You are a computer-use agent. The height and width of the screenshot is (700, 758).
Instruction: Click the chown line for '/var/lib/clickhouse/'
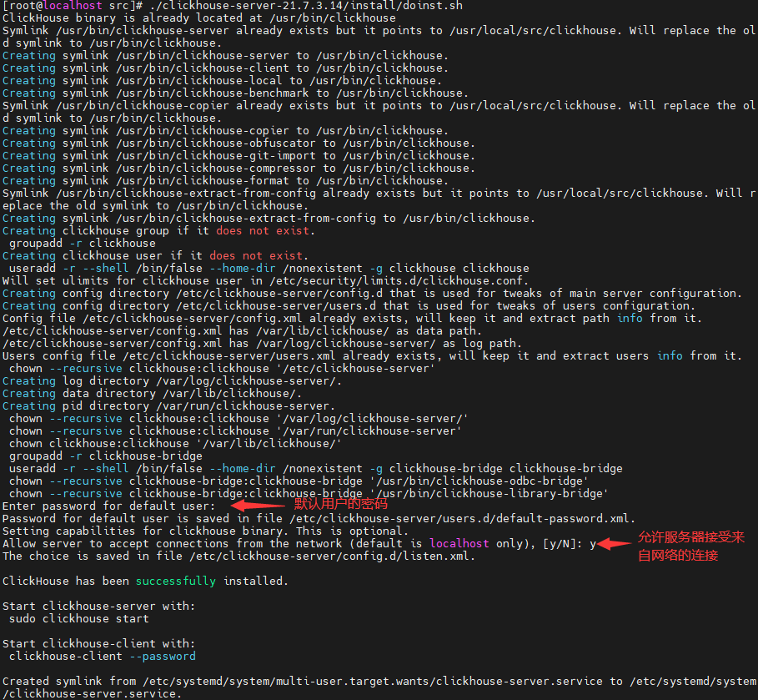(175, 444)
